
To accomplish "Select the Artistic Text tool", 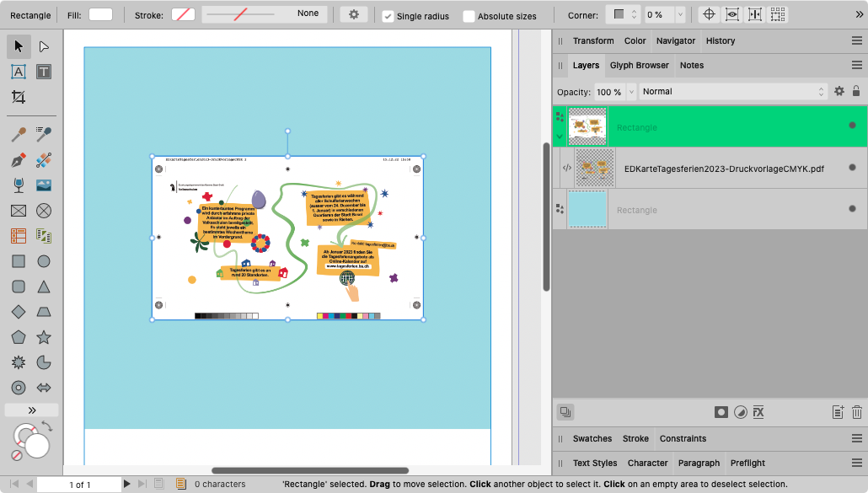I will [x=18, y=72].
